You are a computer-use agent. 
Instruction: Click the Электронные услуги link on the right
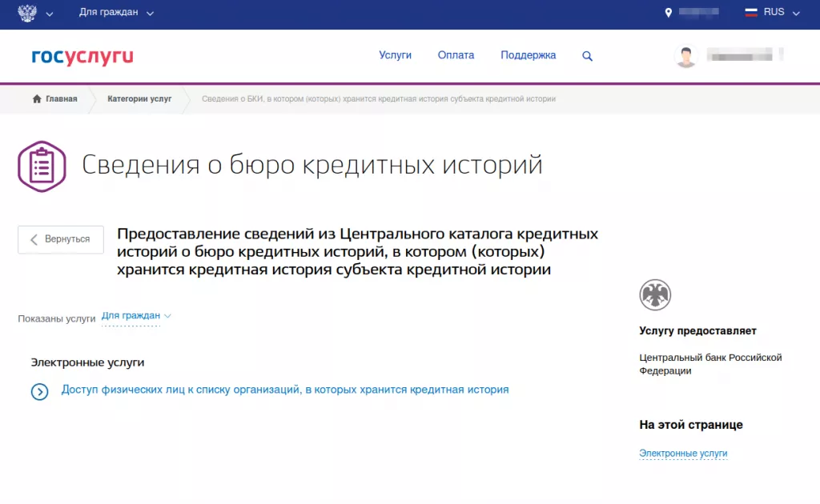coord(683,453)
